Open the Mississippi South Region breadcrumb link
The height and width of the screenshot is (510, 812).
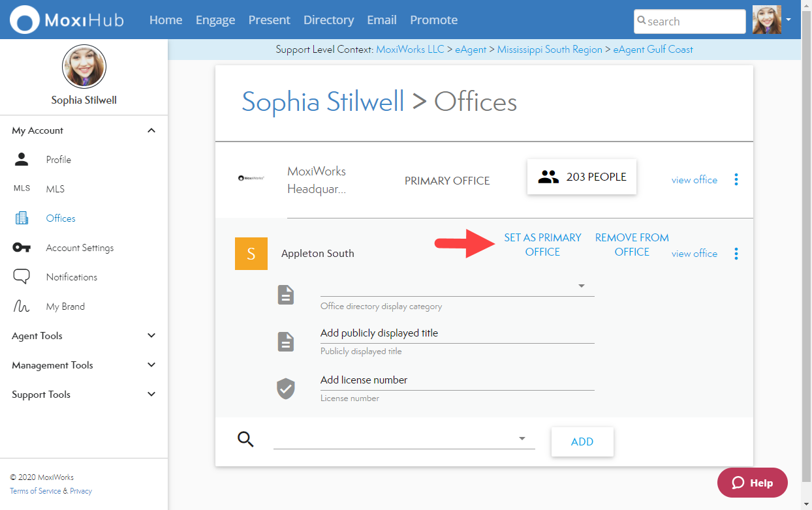tap(550, 50)
